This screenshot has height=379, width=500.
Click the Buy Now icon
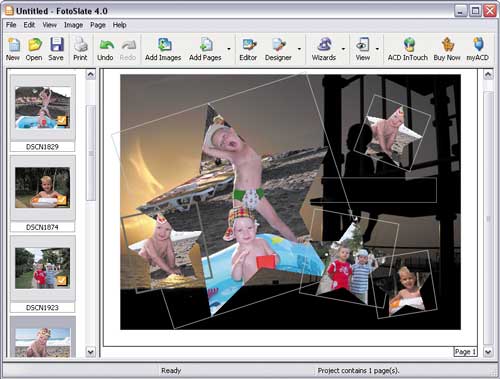[x=447, y=49]
